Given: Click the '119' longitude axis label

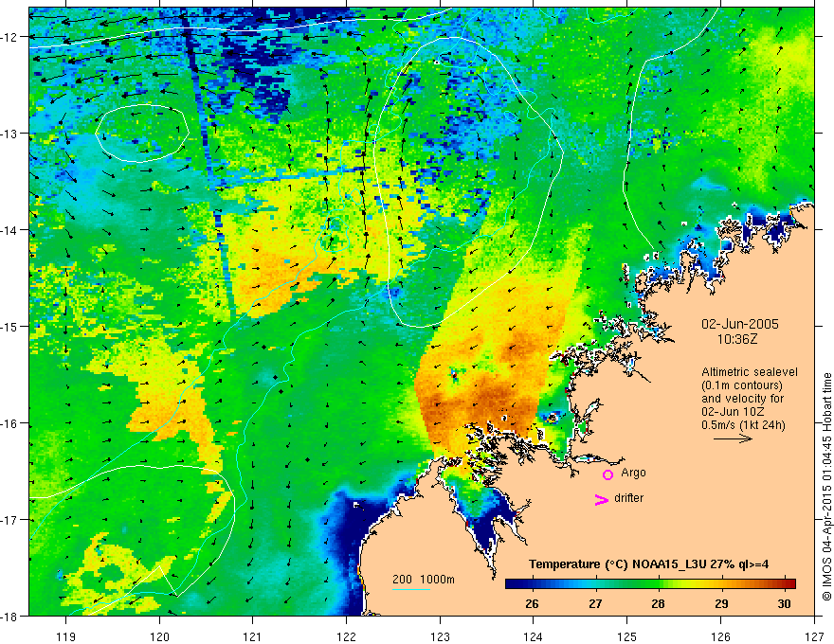Looking at the screenshot, I should click(66, 636).
